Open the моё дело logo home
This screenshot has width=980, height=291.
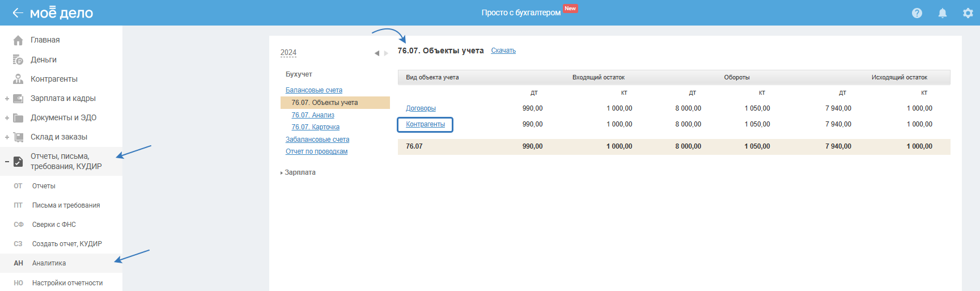pos(61,12)
